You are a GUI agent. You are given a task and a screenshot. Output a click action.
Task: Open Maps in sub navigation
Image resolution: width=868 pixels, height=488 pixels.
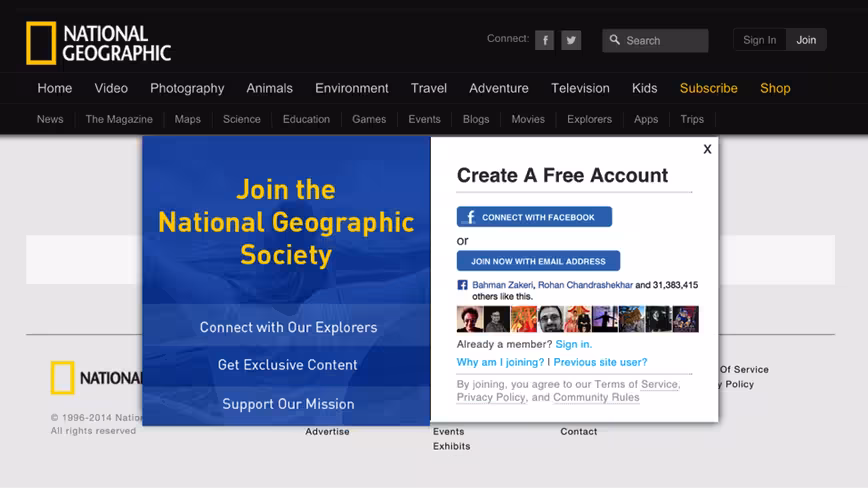tap(188, 120)
